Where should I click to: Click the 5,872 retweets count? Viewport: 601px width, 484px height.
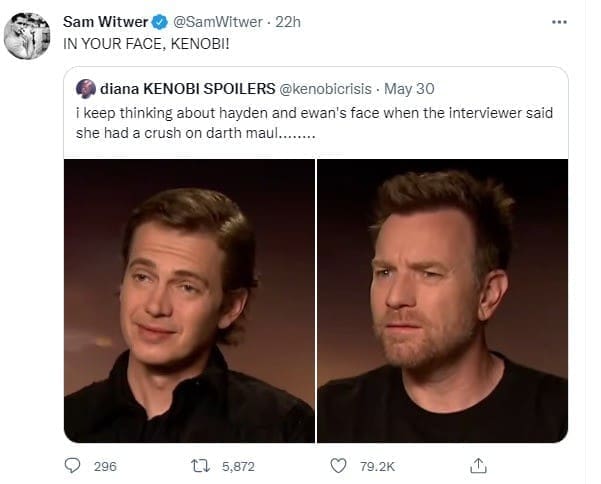[x=240, y=465]
